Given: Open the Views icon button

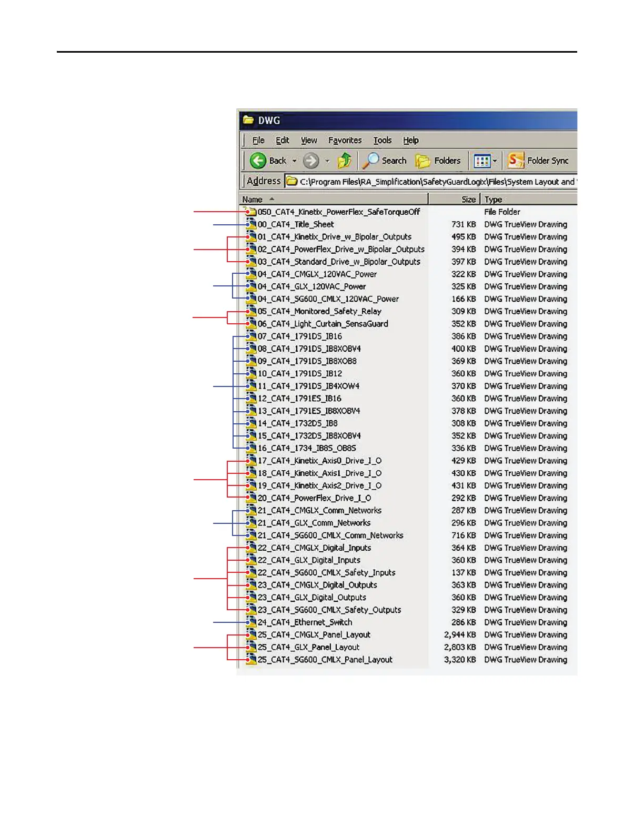Looking at the screenshot, I should point(482,161).
